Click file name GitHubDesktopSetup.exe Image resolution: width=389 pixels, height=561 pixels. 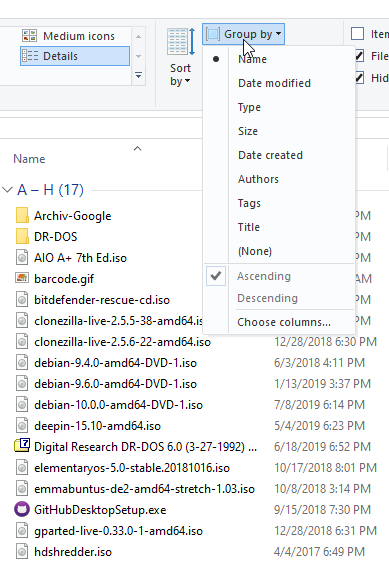tap(100, 510)
